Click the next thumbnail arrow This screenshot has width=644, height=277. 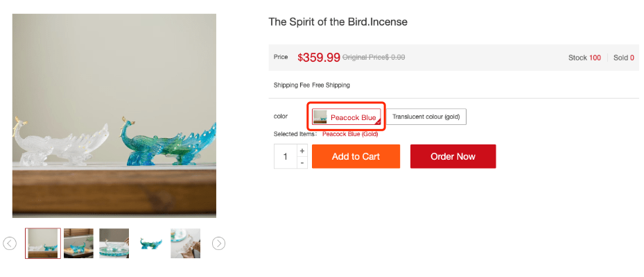[218, 243]
